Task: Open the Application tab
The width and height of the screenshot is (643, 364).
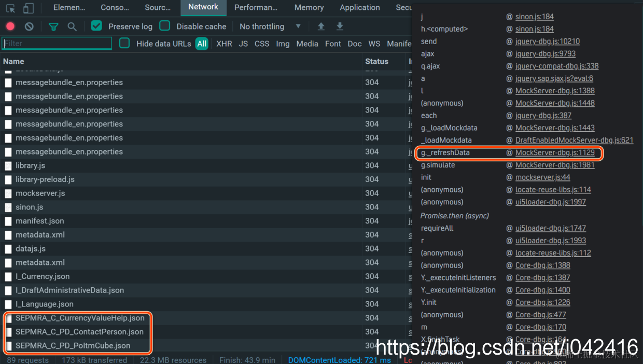Action: pyautogui.click(x=360, y=8)
